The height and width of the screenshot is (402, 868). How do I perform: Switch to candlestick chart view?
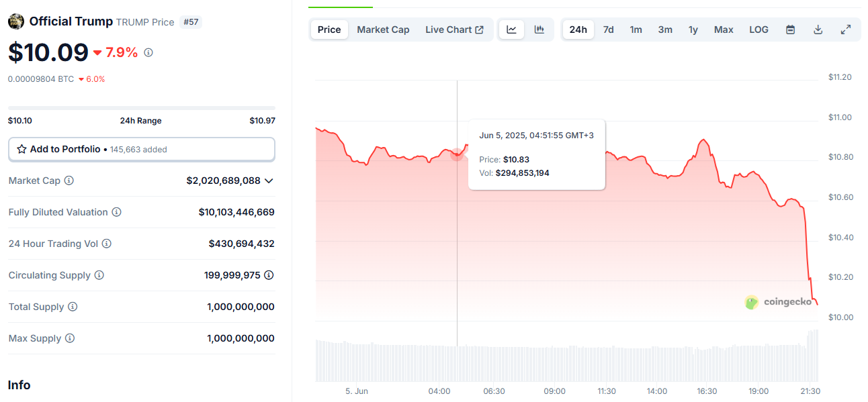pyautogui.click(x=539, y=30)
